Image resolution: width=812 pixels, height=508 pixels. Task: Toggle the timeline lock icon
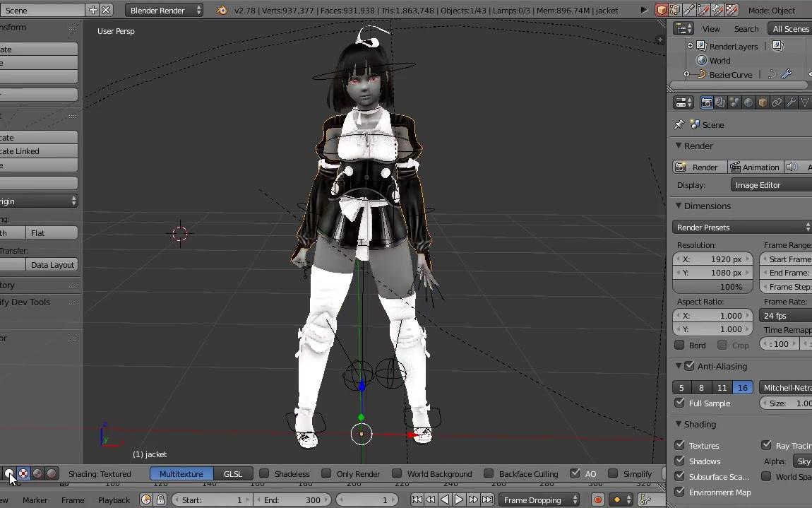160,500
